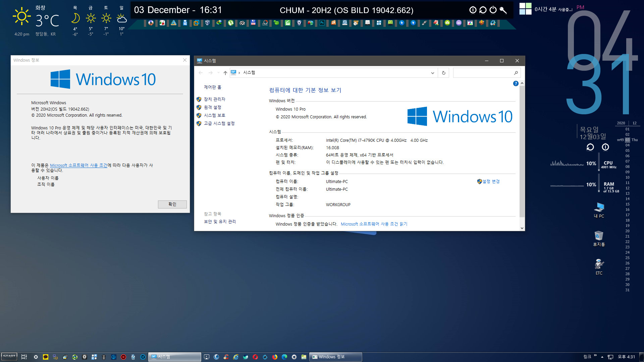Open the disc icon at dock's left end
Screen dimensions: 644x362
pyautogui.click(x=151, y=23)
